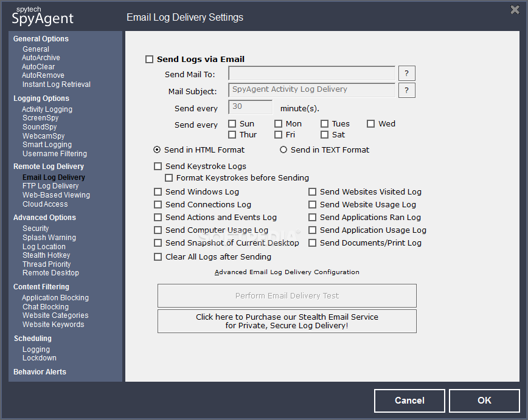Check the Sat day checkbox
The width and height of the screenshot is (528, 420).
(x=324, y=134)
